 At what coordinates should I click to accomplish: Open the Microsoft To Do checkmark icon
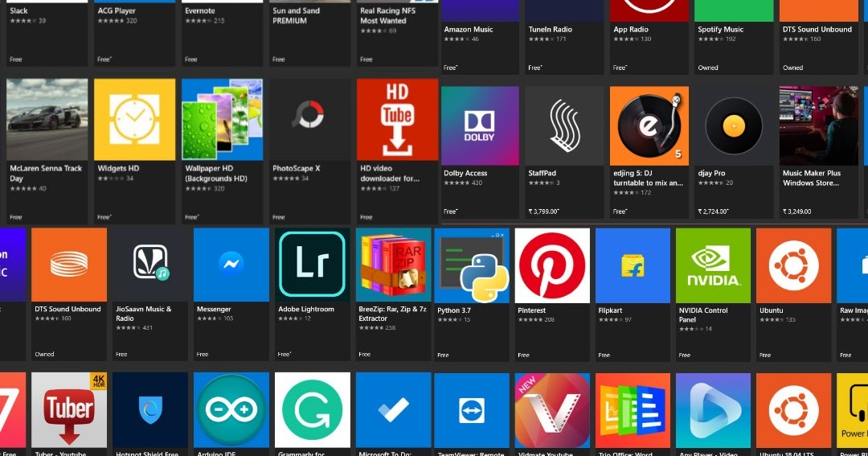tap(394, 410)
